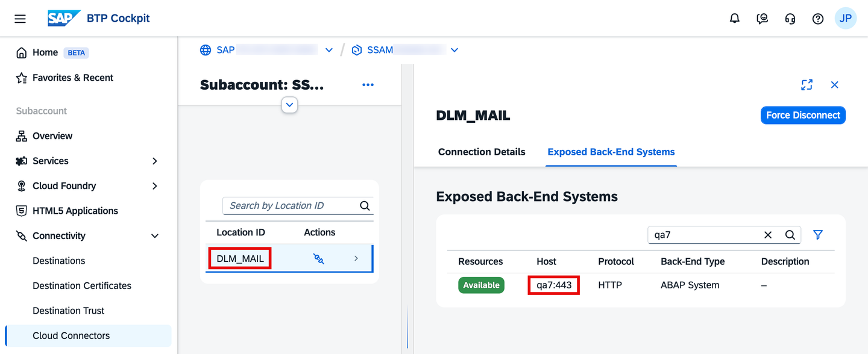Open the back-end systems filter icon
This screenshot has height=354, width=868.
[818, 235]
